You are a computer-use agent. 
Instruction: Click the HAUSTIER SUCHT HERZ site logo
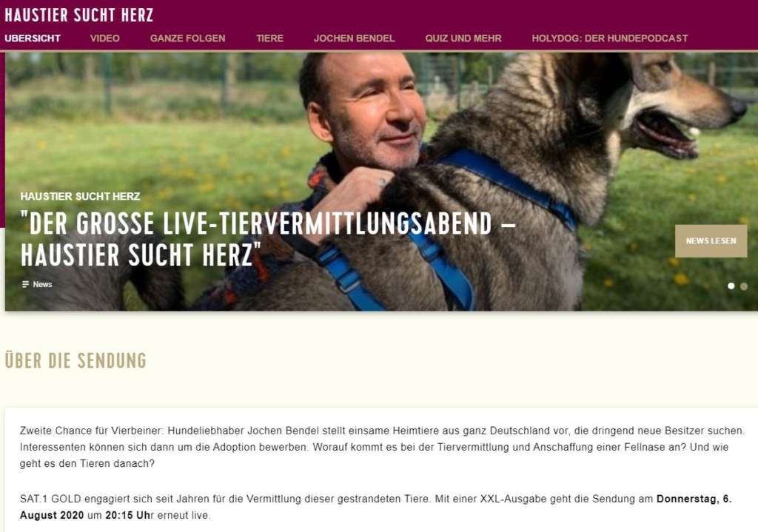click(x=78, y=15)
